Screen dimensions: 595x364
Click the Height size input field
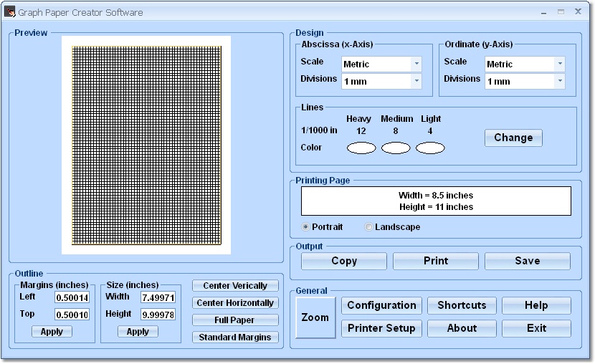[158, 315]
